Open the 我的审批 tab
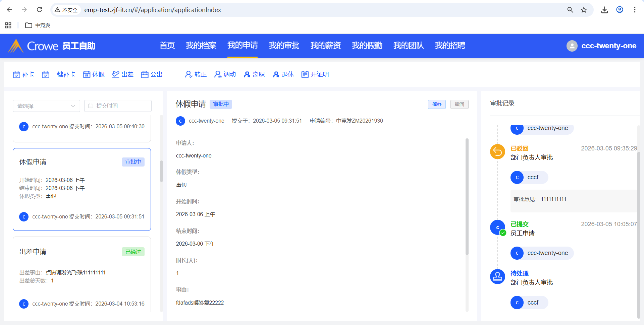 point(284,46)
